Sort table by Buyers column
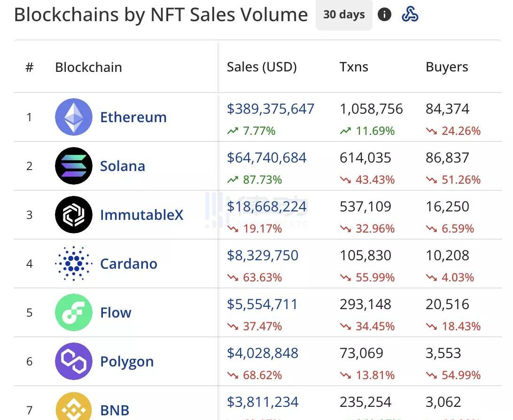 tap(447, 67)
